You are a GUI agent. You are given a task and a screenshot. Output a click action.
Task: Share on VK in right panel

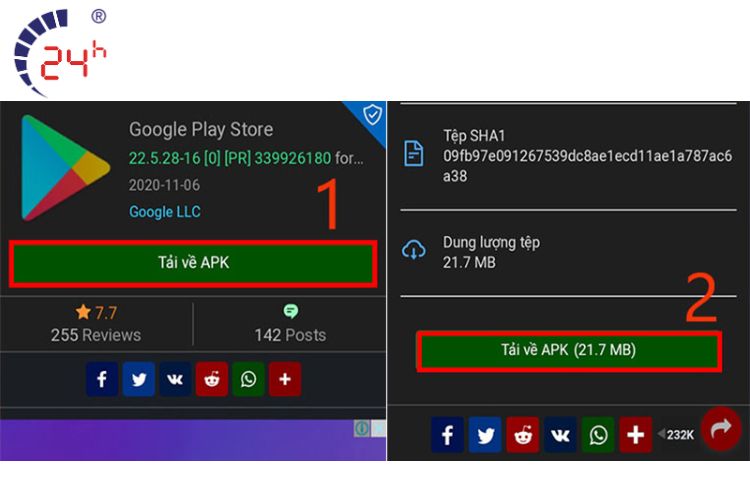point(561,435)
